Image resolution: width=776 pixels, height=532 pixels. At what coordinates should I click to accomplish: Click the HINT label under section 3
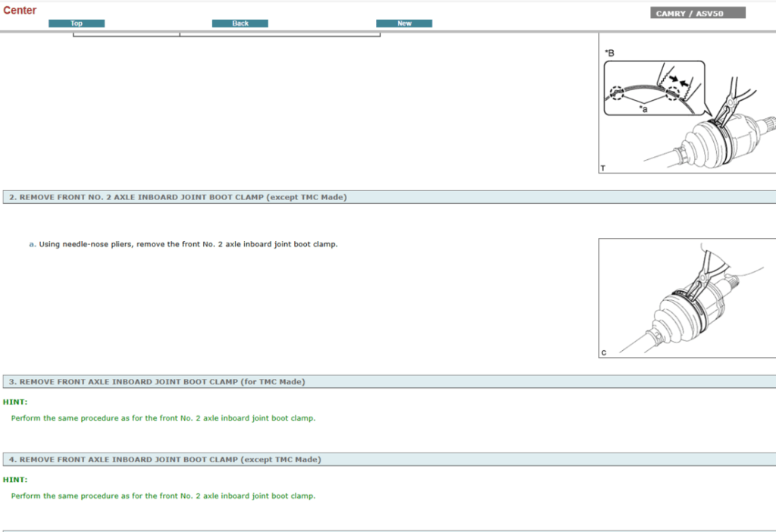coord(15,402)
